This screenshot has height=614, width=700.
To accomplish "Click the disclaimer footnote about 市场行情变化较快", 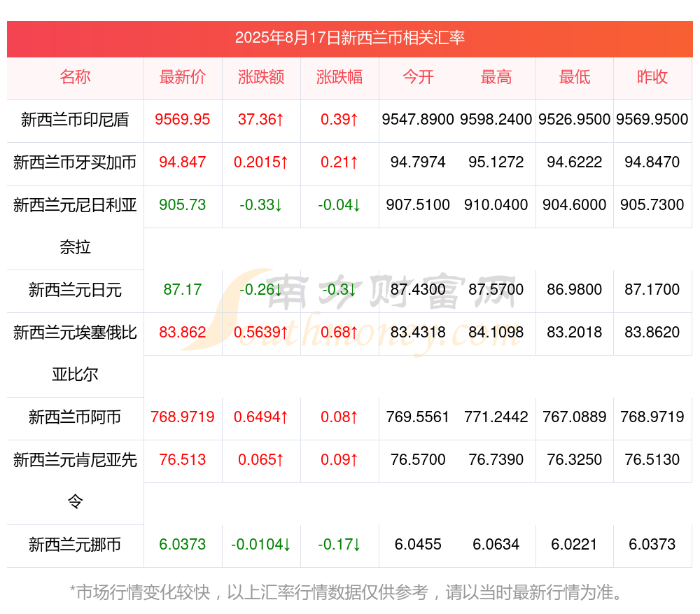I will 346,592.
